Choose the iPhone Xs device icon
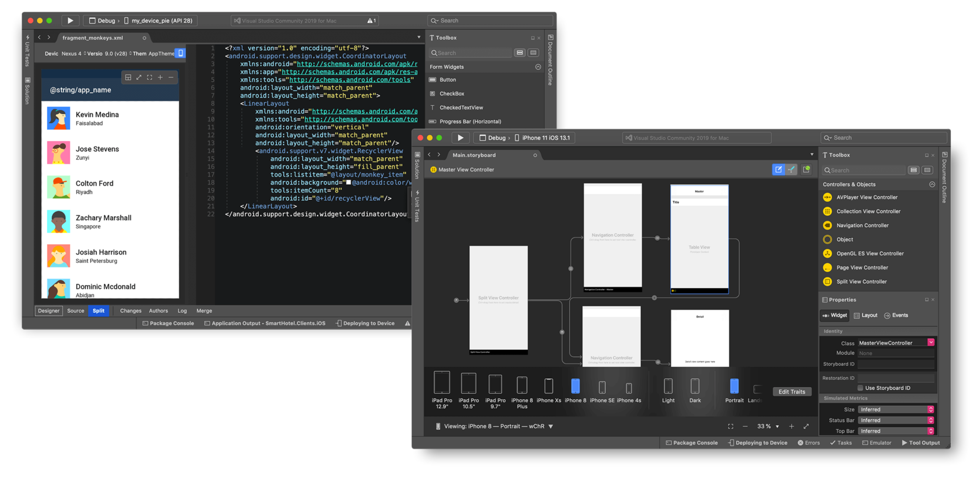 (x=549, y=386)
